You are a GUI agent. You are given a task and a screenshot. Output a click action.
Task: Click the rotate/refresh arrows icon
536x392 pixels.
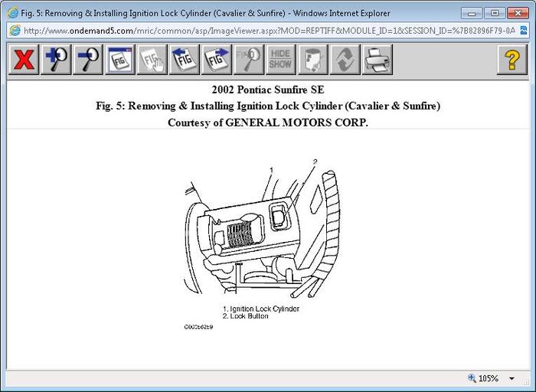pyautogui.click(x=345, y=60)
